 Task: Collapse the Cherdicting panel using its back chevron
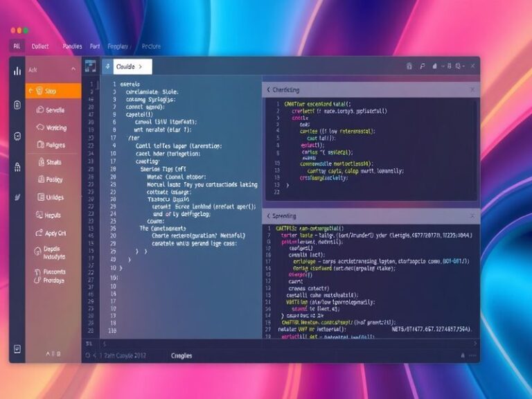[268, 89]
